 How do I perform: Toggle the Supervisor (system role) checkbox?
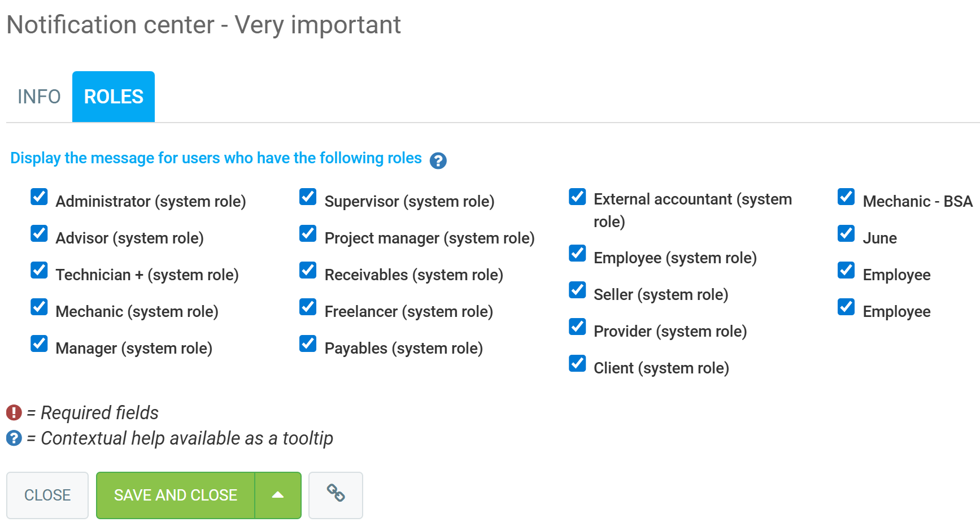pos(308,197)
